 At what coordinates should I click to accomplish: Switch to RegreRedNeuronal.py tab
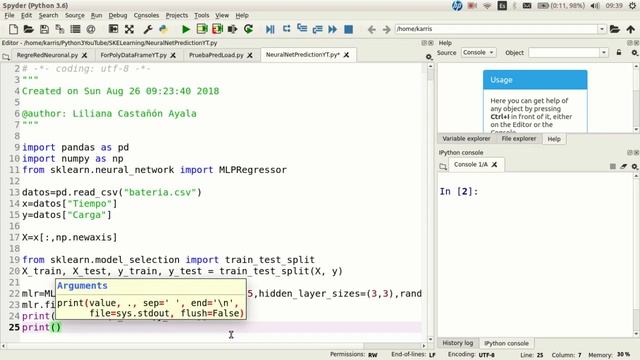point(47,55)
